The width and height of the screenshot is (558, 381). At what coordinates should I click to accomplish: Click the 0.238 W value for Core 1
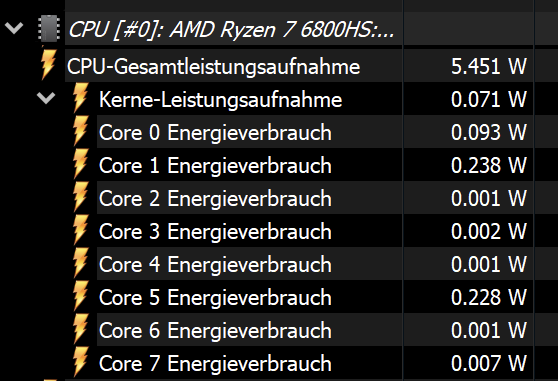[489, 165]
